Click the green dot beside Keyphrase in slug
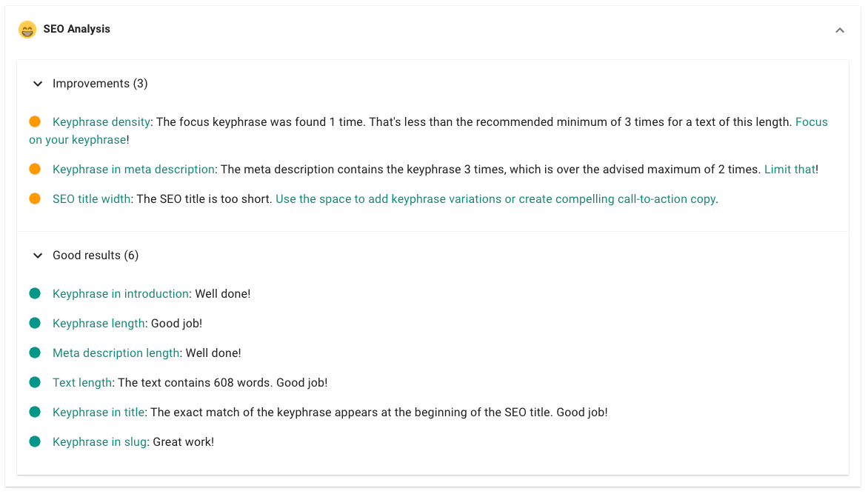The image size is (868, 494). click(x=34, y=441)
